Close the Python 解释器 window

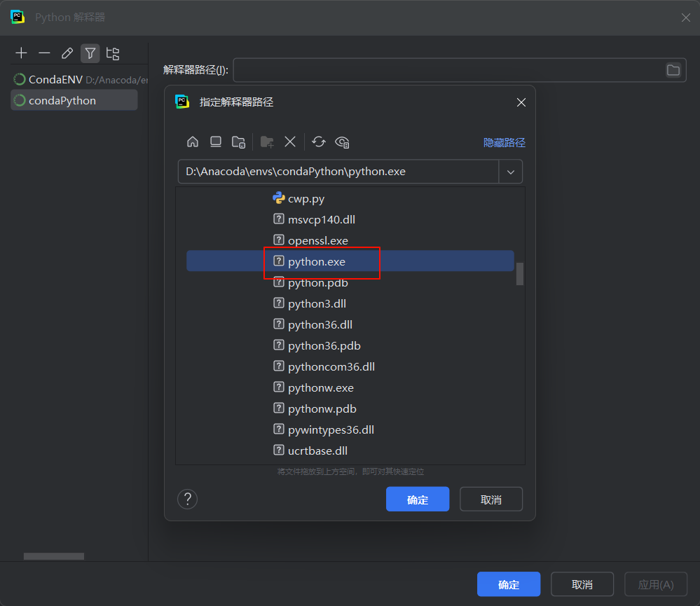tap(686, 18)
